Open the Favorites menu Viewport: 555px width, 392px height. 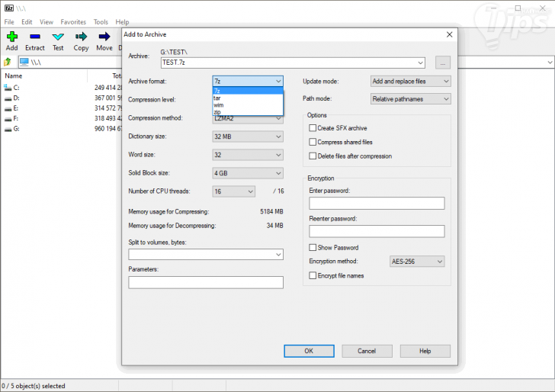[x=73, y=22]
